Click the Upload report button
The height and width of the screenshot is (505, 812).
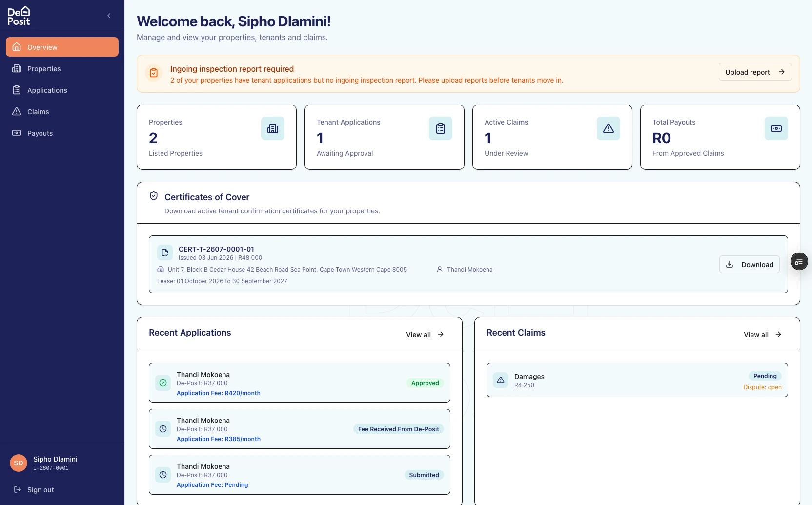click(x=755, y=72)
